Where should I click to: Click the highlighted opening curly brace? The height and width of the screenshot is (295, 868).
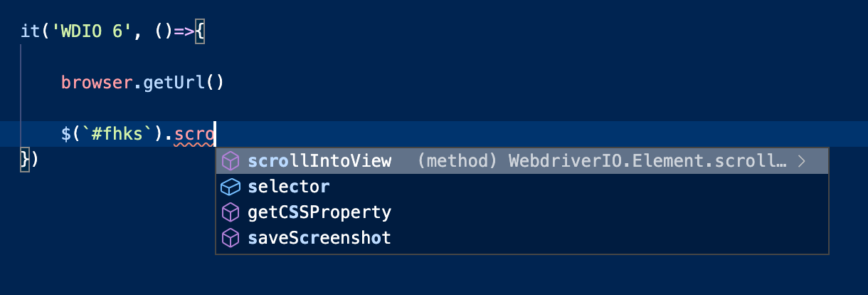click(200, 32)
